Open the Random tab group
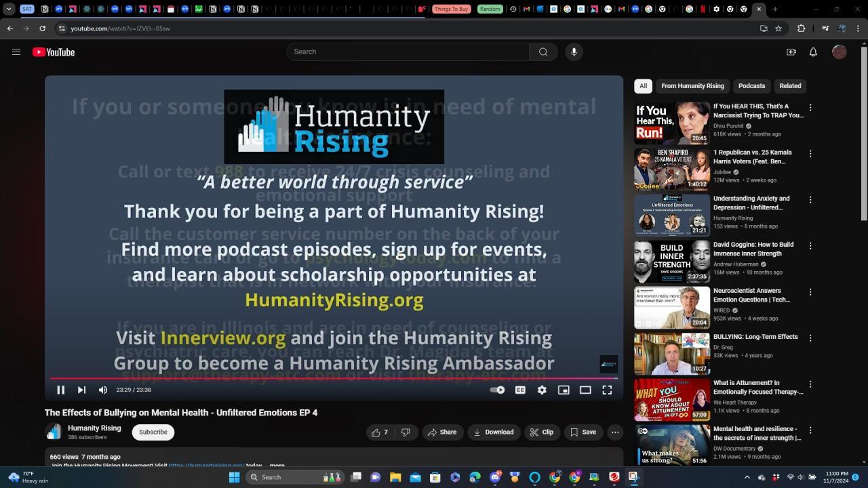 [x=490, y=9]
